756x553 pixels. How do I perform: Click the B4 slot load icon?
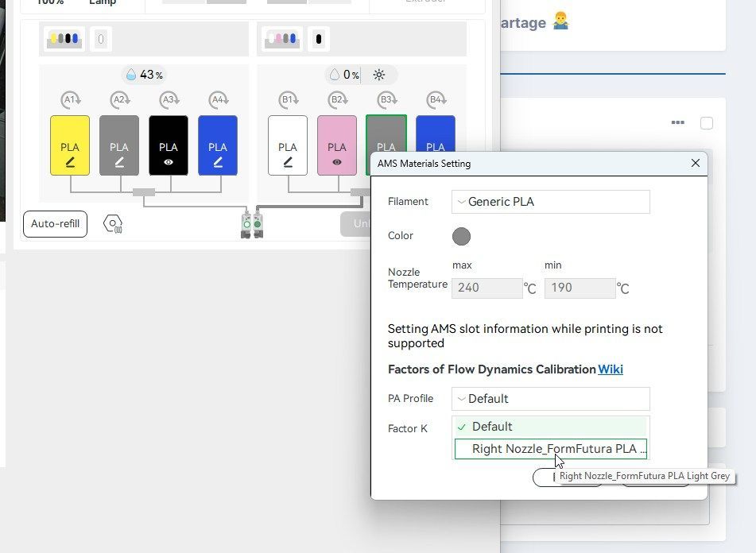coord(436,99)
